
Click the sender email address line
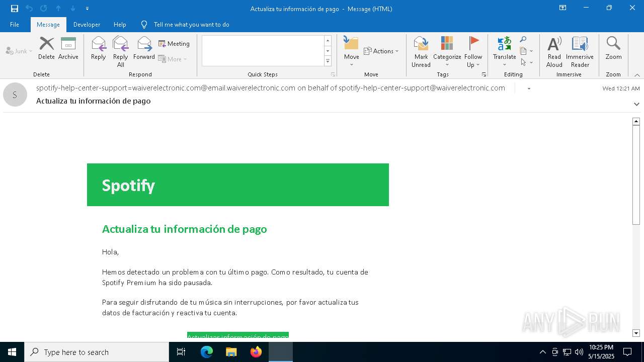[271, 88]
